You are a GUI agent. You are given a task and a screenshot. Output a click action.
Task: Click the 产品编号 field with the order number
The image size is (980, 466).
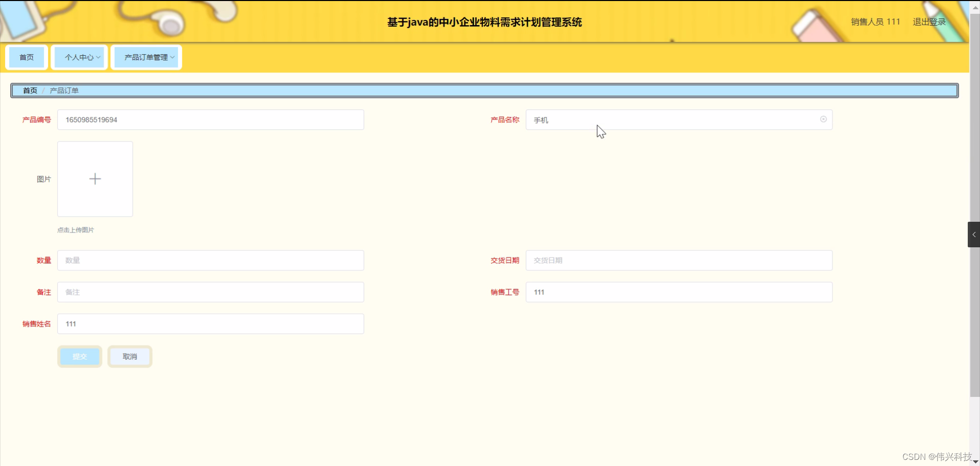click(x=210, y=119)
